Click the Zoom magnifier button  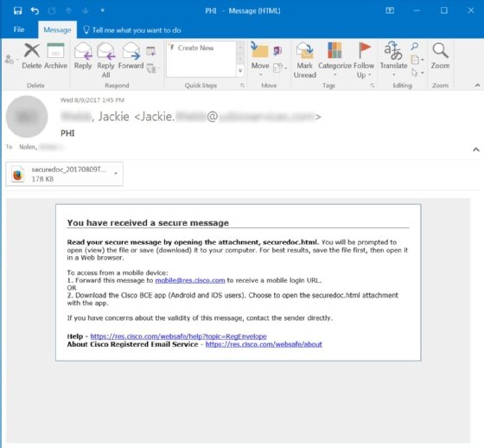point(440,56)
